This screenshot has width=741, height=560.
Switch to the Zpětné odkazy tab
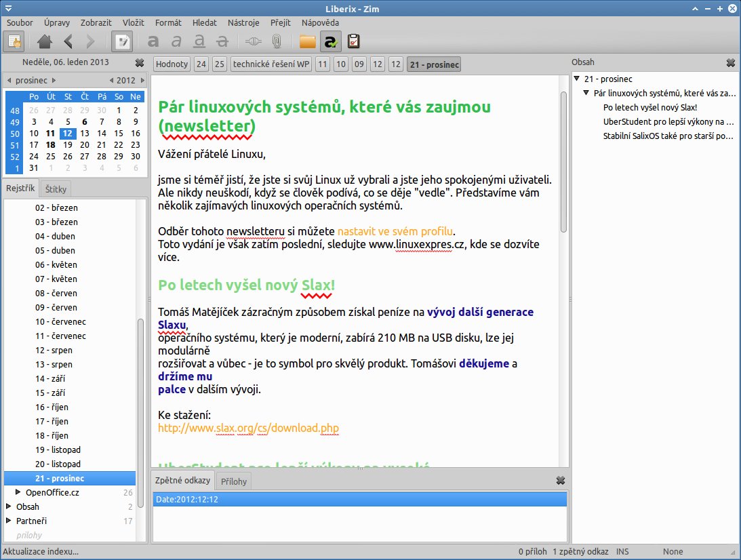pyautogui.click(x=182, y=480)
